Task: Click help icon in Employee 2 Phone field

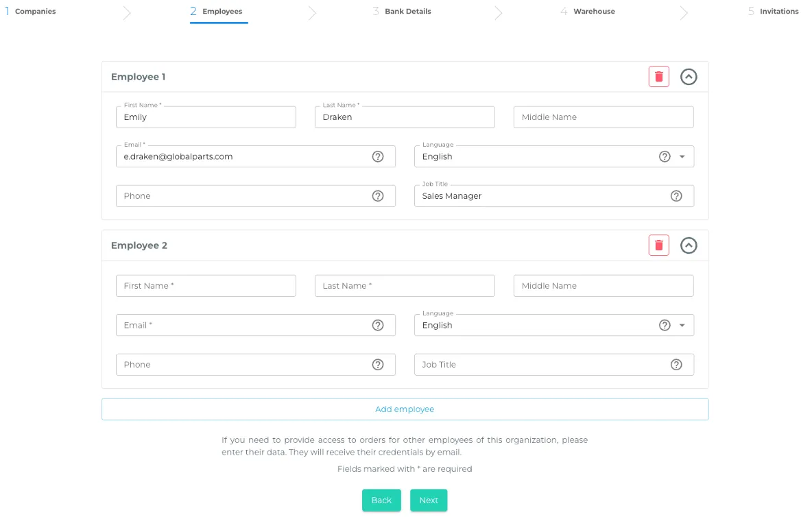Action: pos(378,365)
